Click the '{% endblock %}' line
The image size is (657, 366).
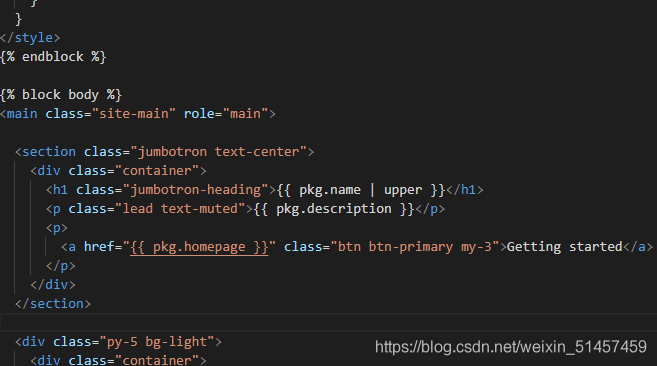pyautogui.click(x=53, y=57)
